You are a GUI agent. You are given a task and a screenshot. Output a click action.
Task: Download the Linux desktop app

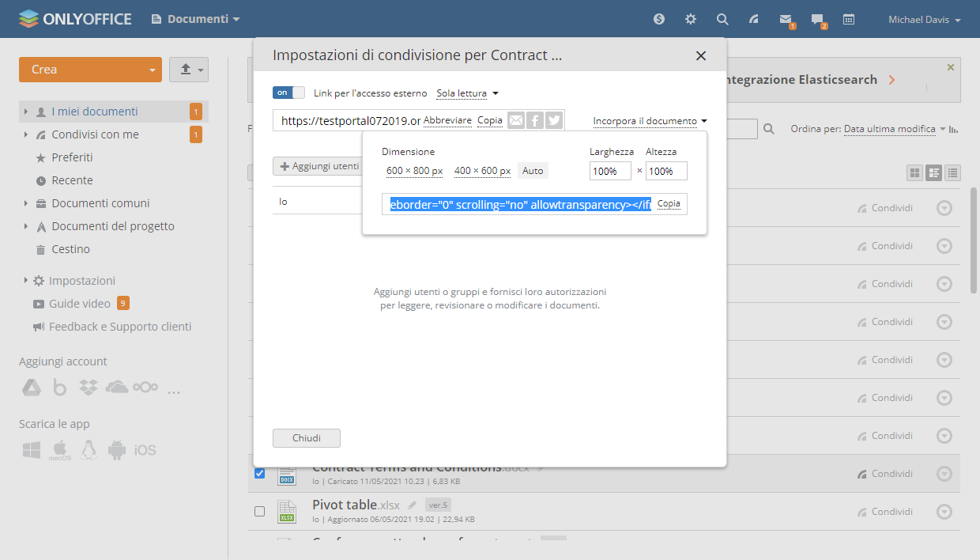tap(89, 450)
